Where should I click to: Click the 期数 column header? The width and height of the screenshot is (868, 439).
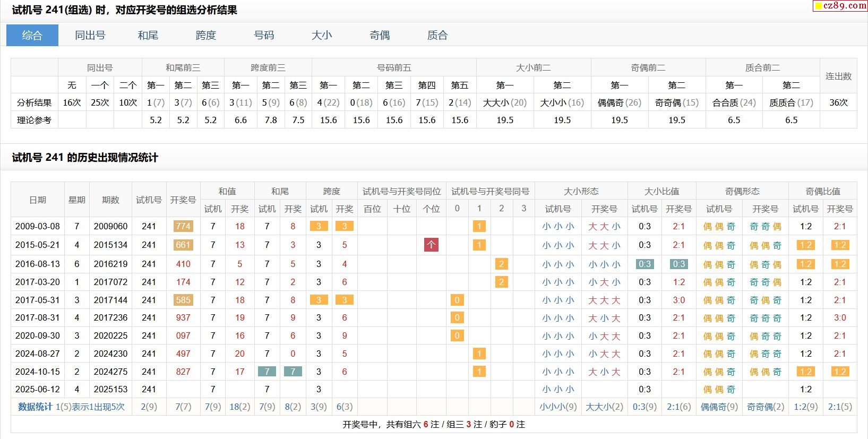click(111, 200)
